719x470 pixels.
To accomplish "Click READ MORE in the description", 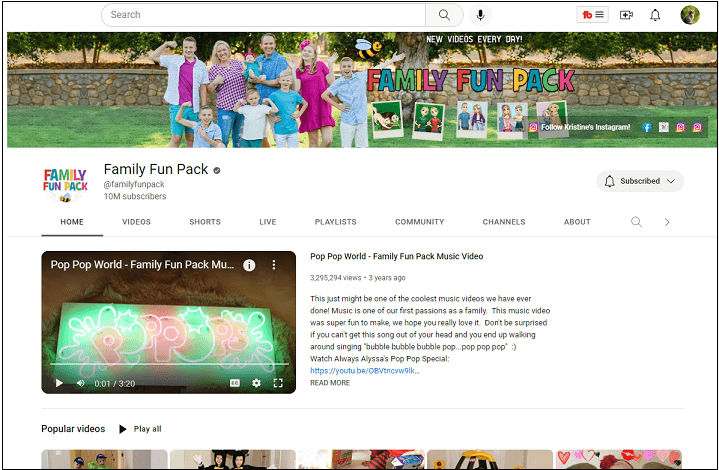I will pyautogui.click(x=330, y=383).
